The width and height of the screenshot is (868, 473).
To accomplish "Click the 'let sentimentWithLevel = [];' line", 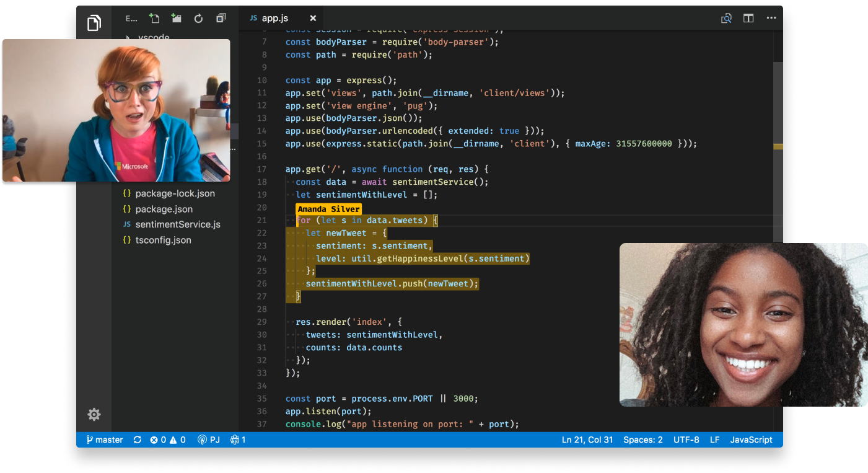I will tap(367, 195).
